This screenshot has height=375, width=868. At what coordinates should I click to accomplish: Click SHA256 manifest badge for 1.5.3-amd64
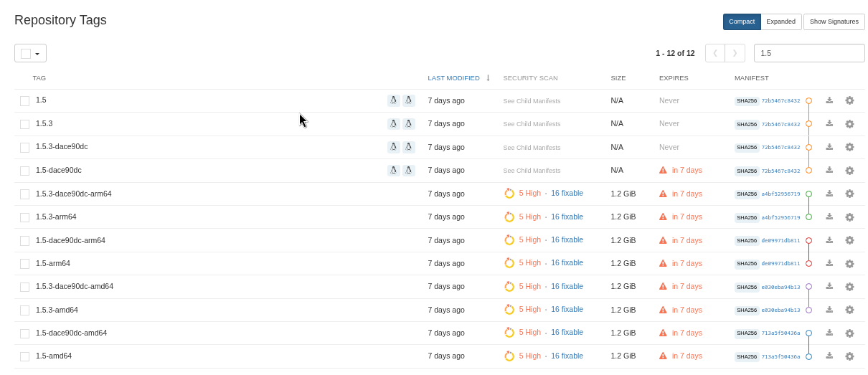tap(747, 310)
